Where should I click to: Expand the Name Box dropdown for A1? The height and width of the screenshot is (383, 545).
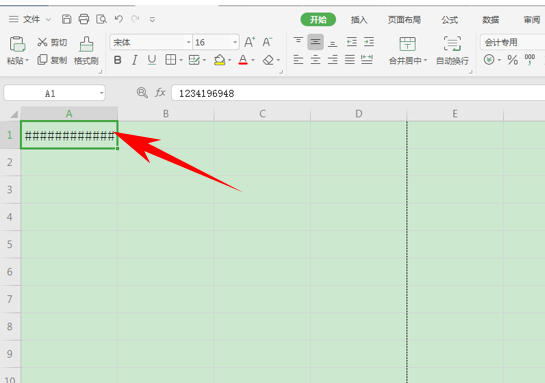[x=101, y=93]
